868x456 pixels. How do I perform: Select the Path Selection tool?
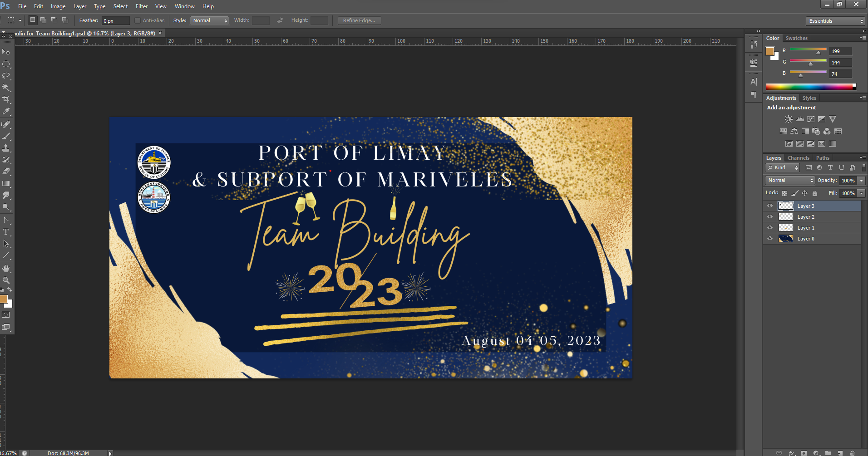click(x=6, y=244)
